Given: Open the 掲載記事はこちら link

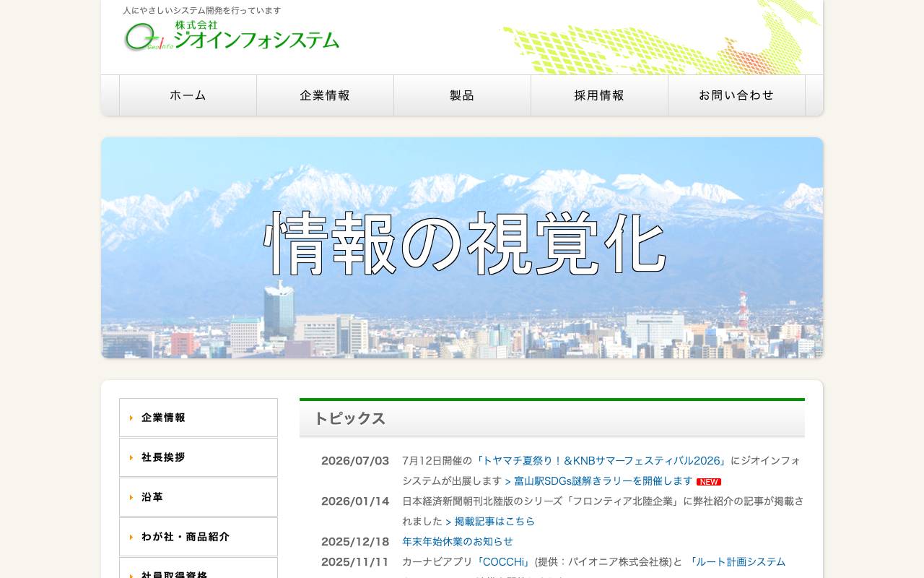Looking at the screenshot, I should coord(490,522).
